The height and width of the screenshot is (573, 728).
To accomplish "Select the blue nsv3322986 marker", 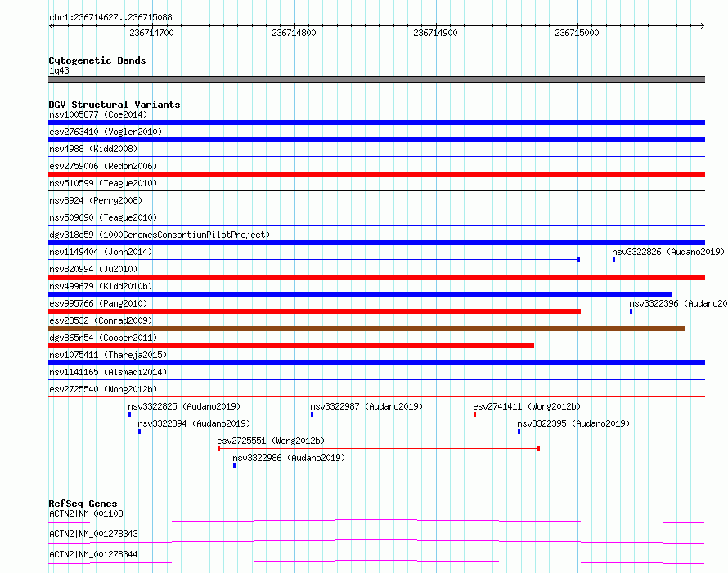I will (x=235, y=466).
